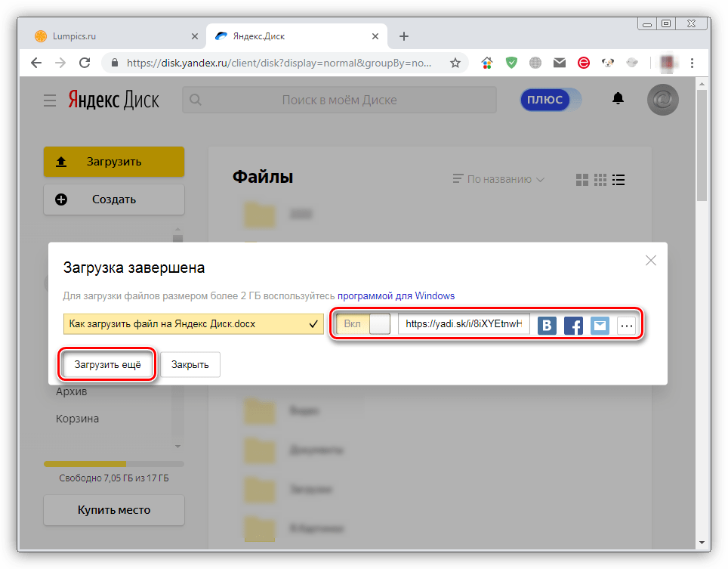
Task: Click the green shield extension icon
Action: click(511, 63)
